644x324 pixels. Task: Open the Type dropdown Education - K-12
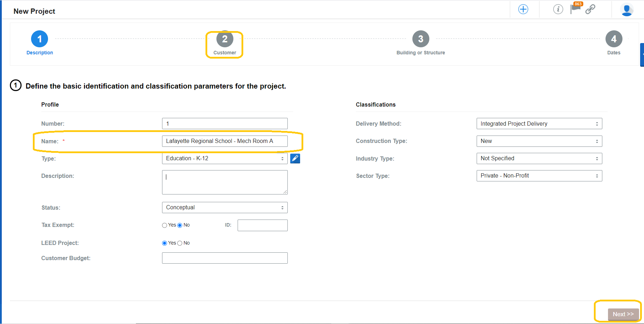(225, 158)
